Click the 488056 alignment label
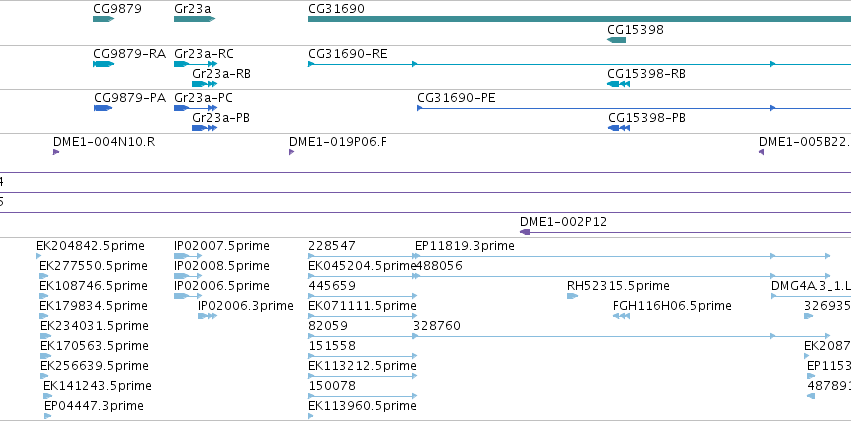The height and width of the screenshot is (421, 851). coord(439,266)
